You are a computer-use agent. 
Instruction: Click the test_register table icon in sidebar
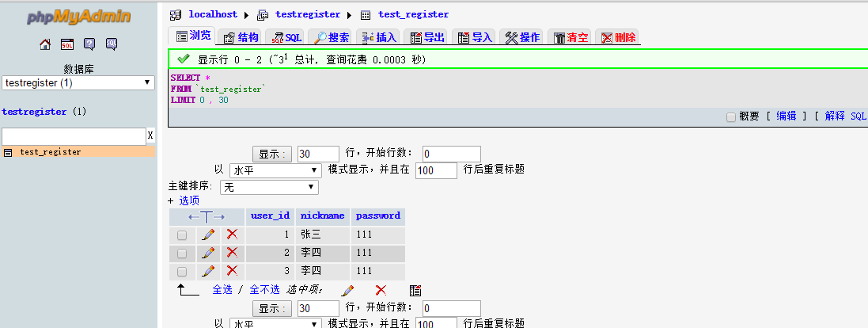click(8, 152)
